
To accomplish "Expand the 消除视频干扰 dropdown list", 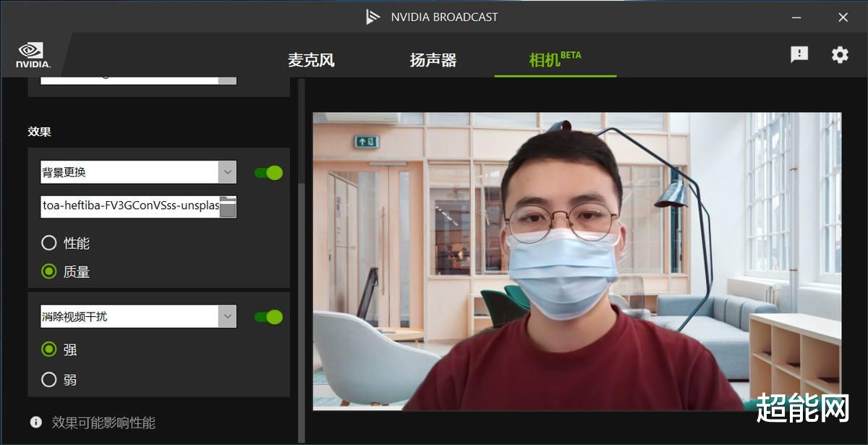I will 228,316.
